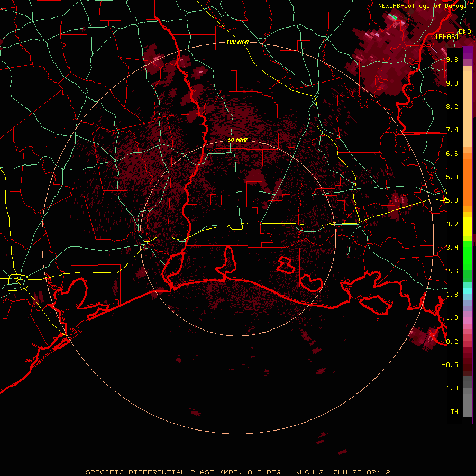Click the 6.6 value on the color scale
476x476 pixels.
click(x=452, y=153)
